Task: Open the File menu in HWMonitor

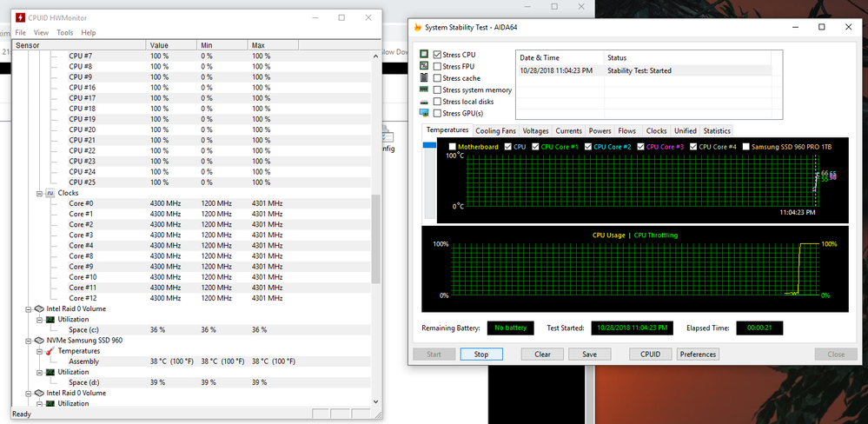Action: (21, 33)
